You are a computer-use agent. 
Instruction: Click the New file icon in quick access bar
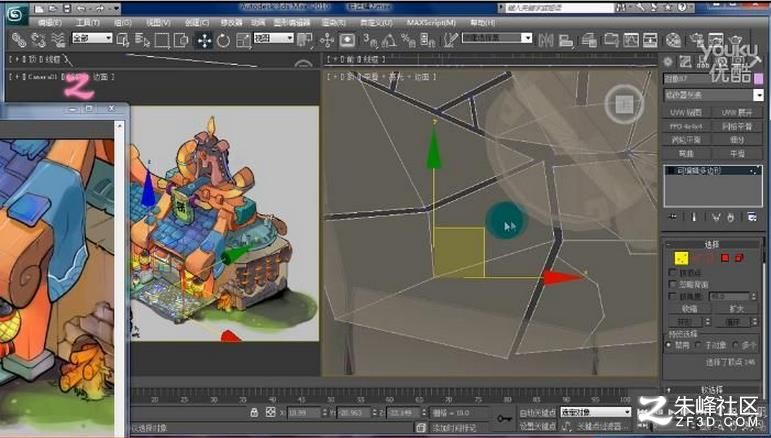click(39, 8)
